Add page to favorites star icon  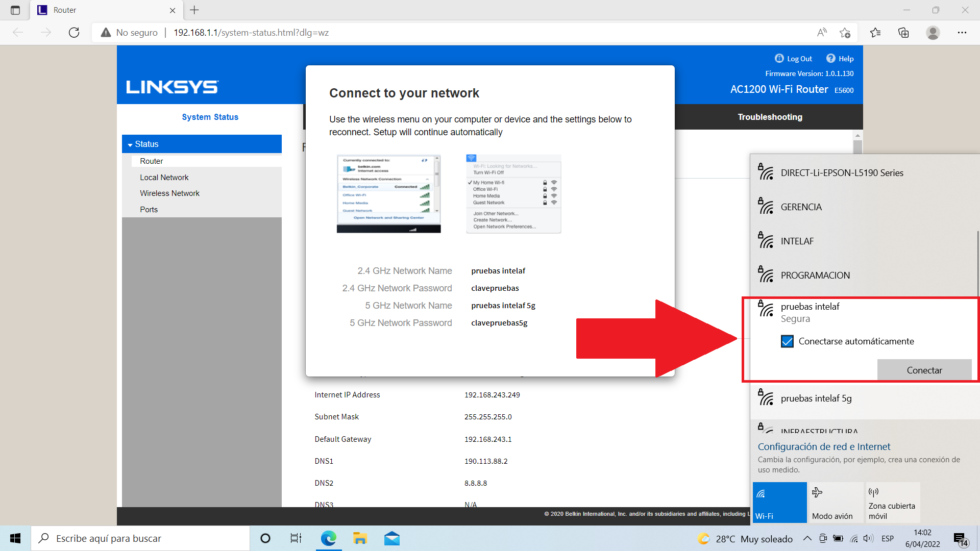coord(845,33)
